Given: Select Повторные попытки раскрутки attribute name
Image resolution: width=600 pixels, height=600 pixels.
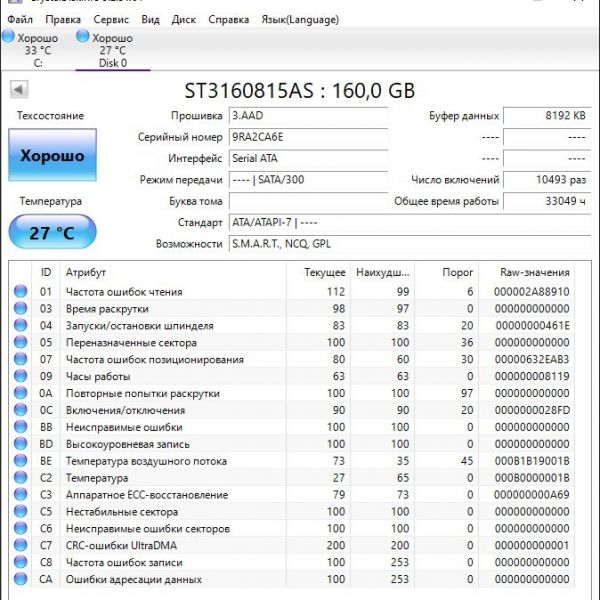Looking at the screenshot, I should [x=143, y=394].
